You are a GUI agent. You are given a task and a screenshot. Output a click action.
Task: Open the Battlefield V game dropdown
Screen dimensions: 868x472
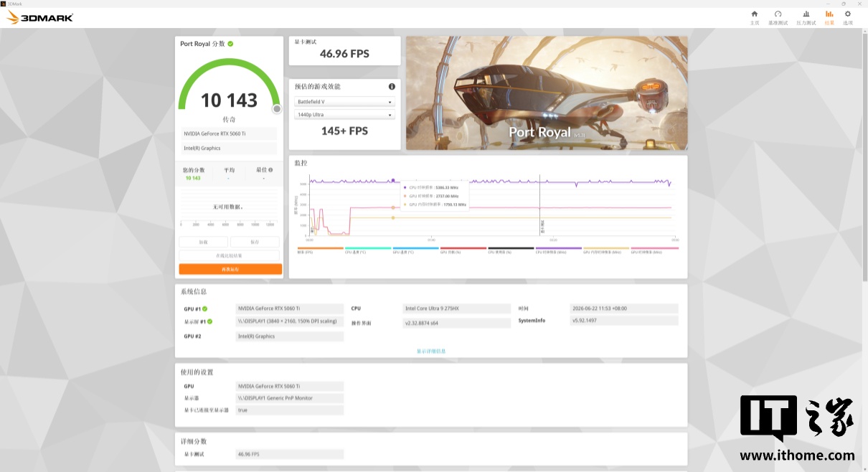click(344, 102)
